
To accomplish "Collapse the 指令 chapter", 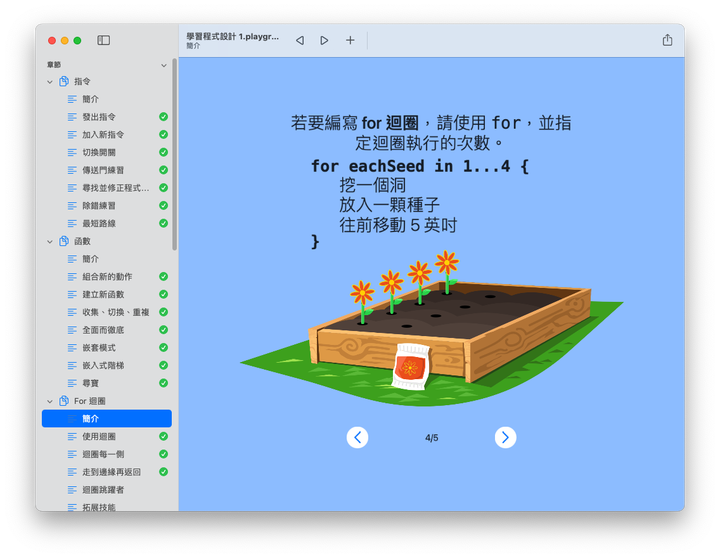I will tap(50, 82).
